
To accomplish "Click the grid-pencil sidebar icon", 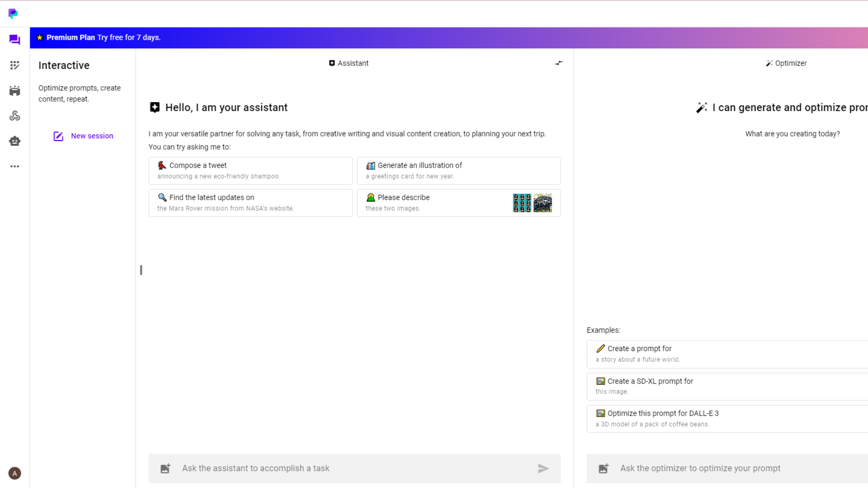I will pos(14,66).
